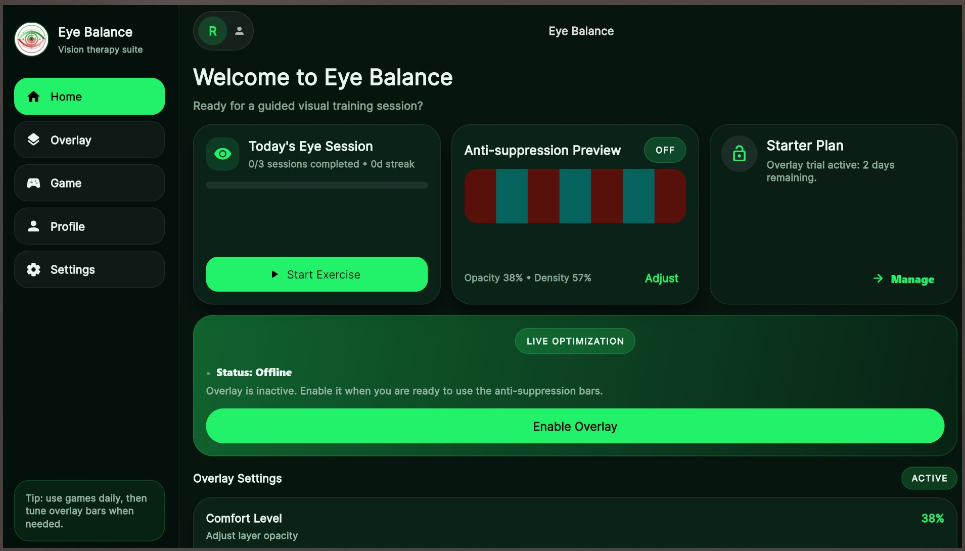Open the Overlay menu item
The image size is (965, 551).
[89, 140]
